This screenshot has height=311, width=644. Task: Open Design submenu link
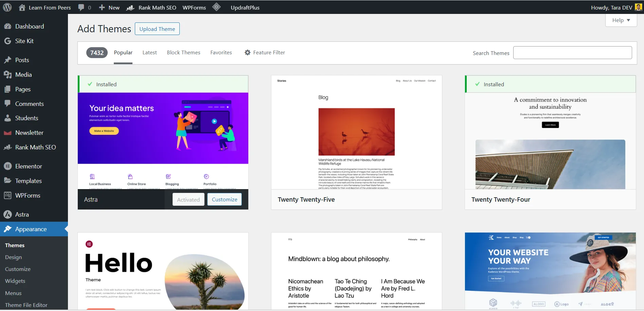pos(14,257)
